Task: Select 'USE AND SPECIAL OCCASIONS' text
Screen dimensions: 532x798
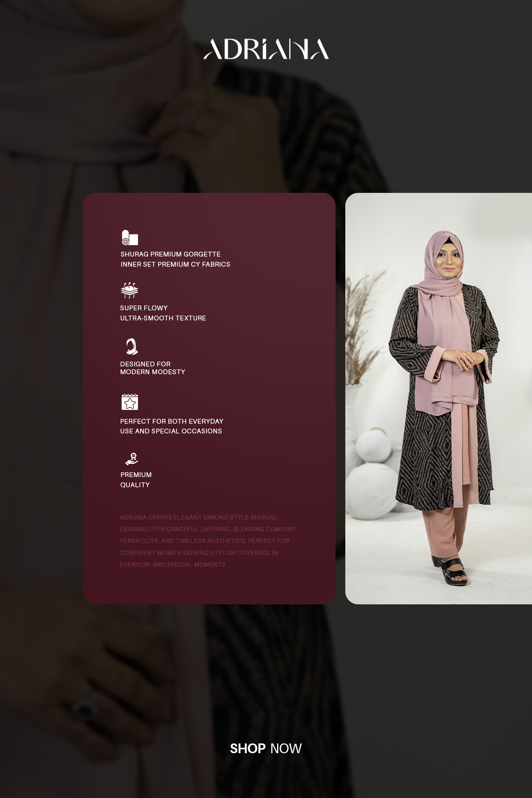Action: [x=171, y=431]
